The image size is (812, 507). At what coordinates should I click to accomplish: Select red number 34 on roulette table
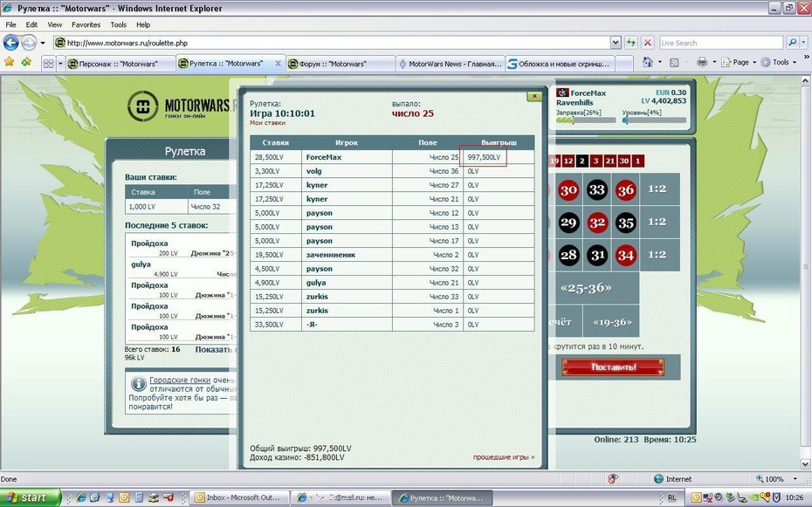[x=625, y=255]
